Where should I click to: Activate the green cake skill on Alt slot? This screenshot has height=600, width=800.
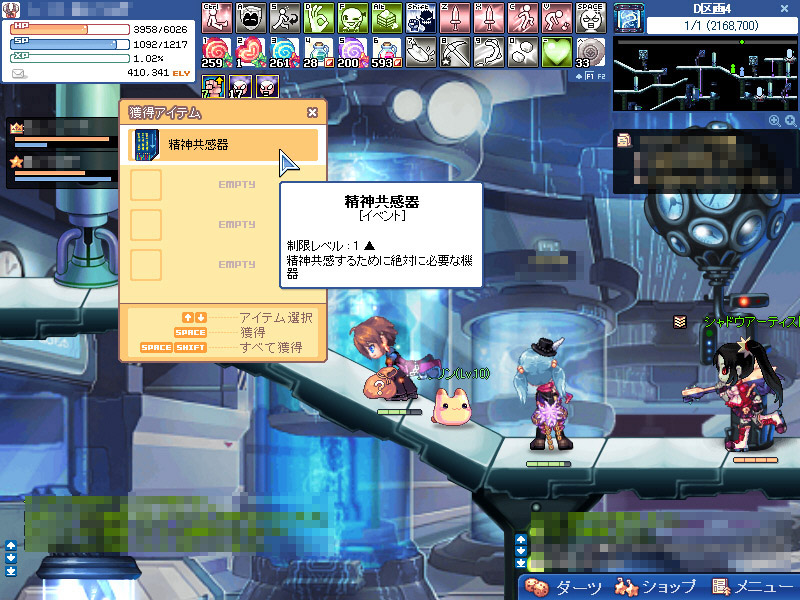[387, 18]
